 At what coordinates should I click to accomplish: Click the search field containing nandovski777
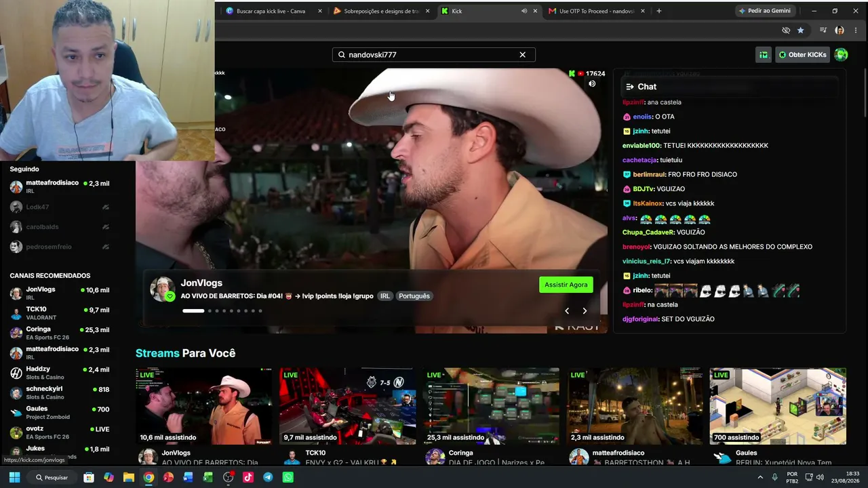point(434,55)
